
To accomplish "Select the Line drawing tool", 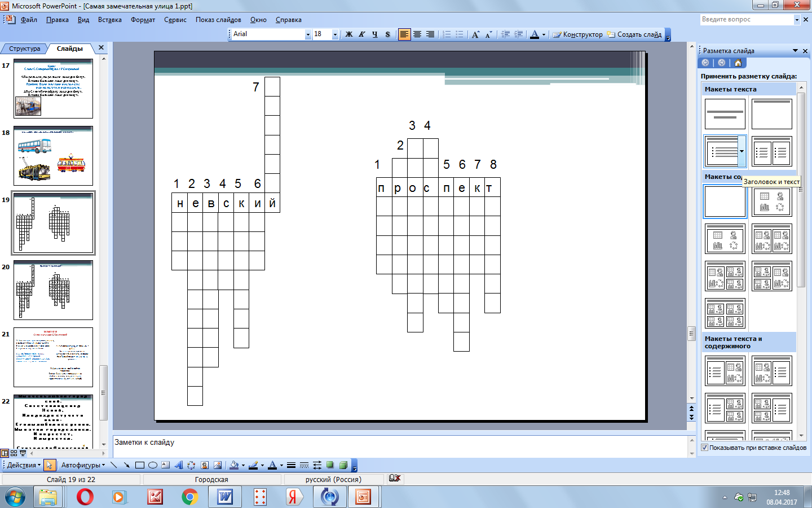I will click(x=114, y=465).
